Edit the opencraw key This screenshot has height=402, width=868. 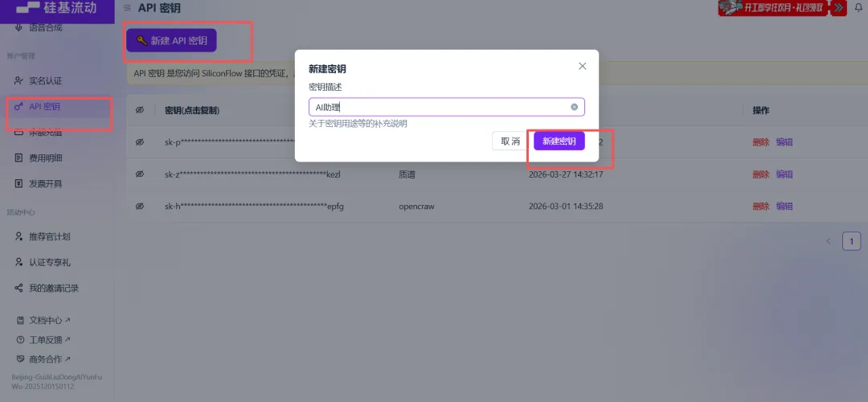(784, 207)
